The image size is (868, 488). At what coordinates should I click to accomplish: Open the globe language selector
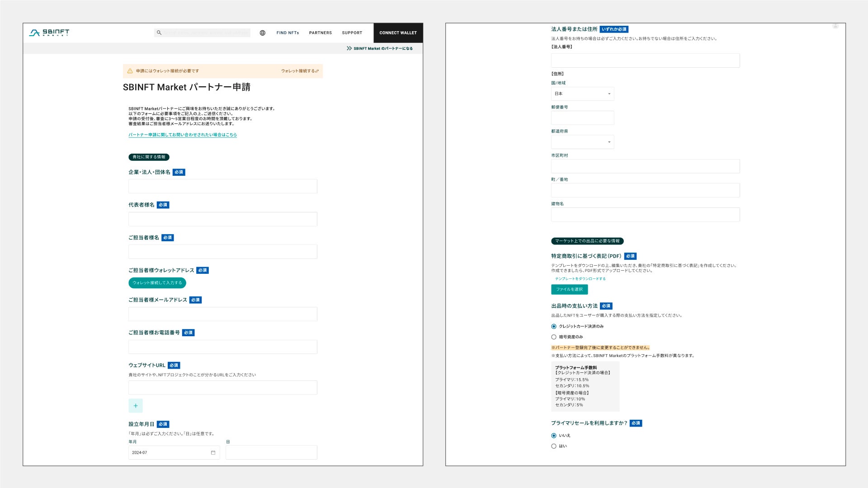[263, 33]
